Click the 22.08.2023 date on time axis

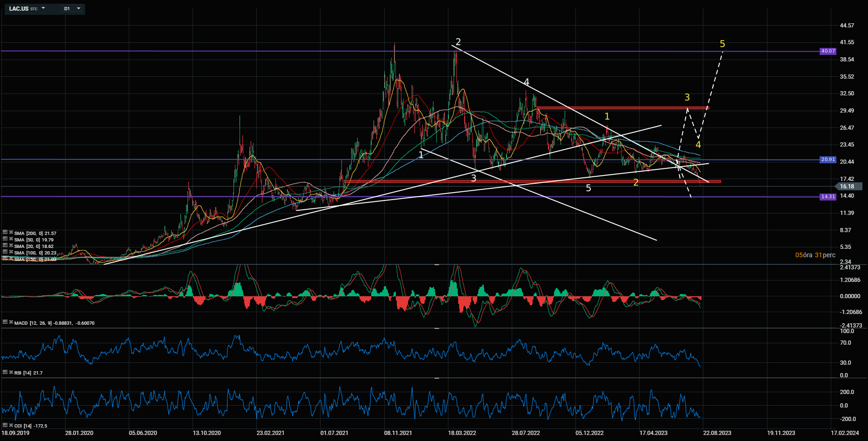(x=717, y=433)
